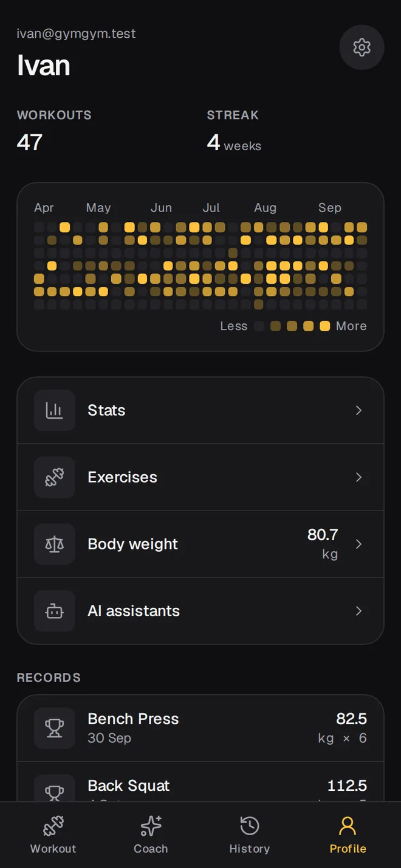Viewport: 401px width, 868px height.
Task: Open settings via the gear icon
Action: (x=362, y=47)
